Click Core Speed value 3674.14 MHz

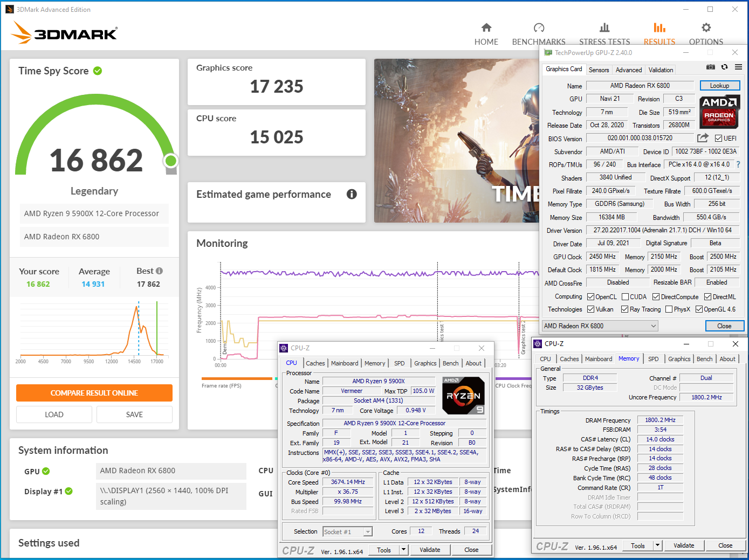(x=348, y=482)
